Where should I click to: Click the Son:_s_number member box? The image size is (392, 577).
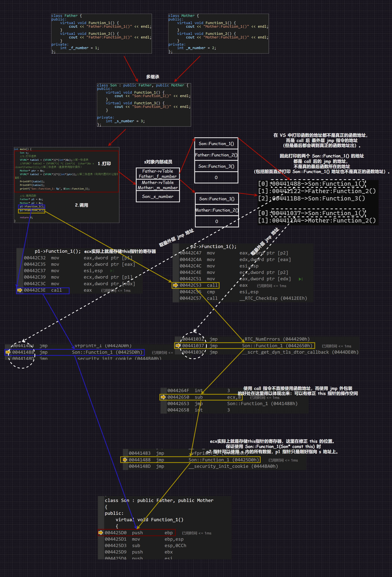[158, 196]
